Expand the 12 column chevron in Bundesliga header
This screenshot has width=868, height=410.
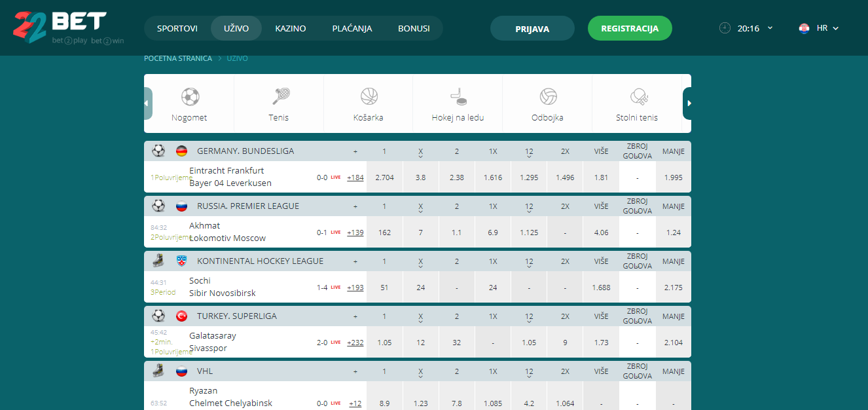pyautogui.click(x=529, y=158)
